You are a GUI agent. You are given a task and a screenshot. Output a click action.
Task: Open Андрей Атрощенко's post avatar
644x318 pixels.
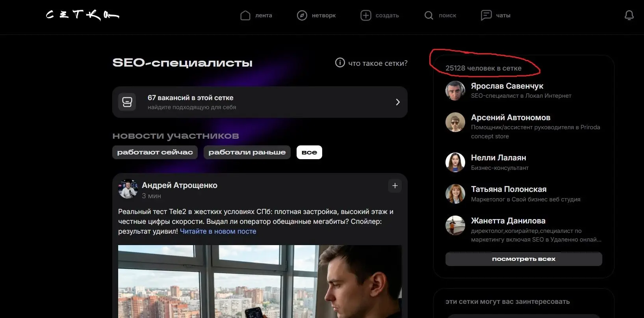tap(128, 189)
